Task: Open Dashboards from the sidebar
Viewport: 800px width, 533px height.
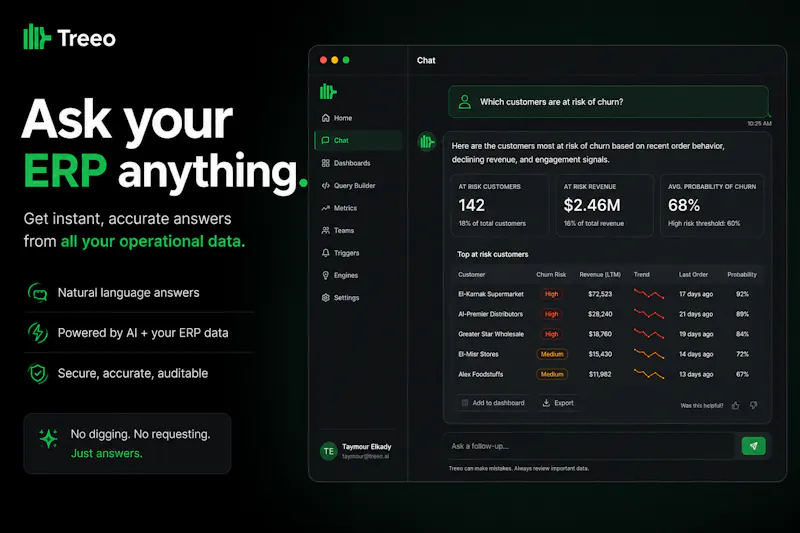Action: point(358,163)
